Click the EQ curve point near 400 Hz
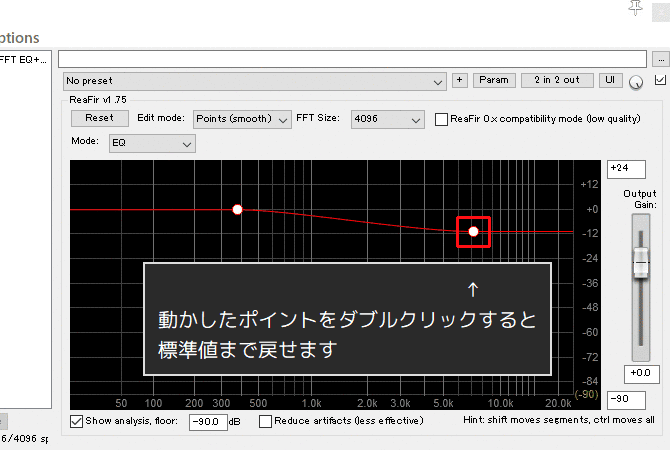The image size is (670, 450). (x=237, y=210)
